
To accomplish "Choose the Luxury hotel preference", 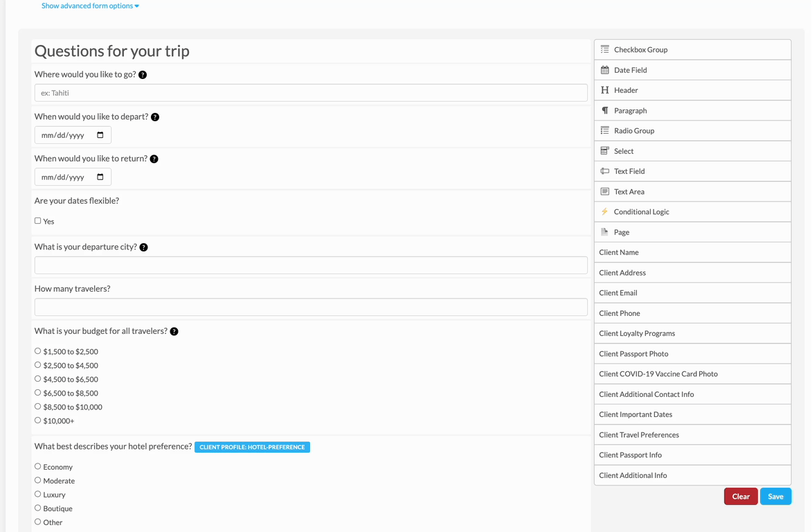I will (x=38, y=494).
